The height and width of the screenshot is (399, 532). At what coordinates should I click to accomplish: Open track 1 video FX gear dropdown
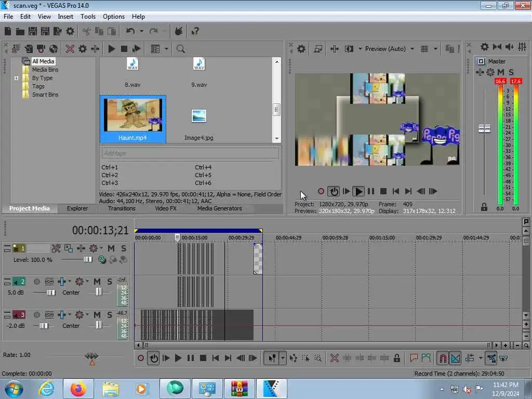pyautogui.click(x=101, y=248)
